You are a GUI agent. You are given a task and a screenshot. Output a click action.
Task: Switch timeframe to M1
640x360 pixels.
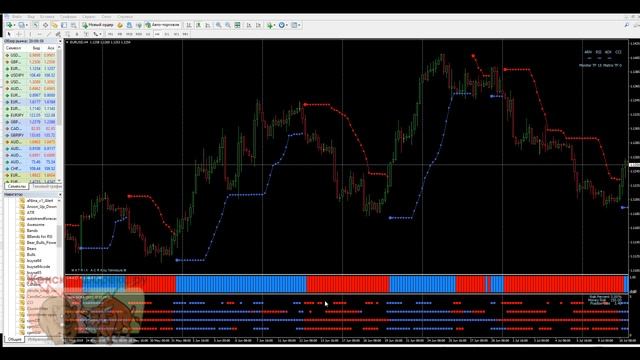pos(110,34)
